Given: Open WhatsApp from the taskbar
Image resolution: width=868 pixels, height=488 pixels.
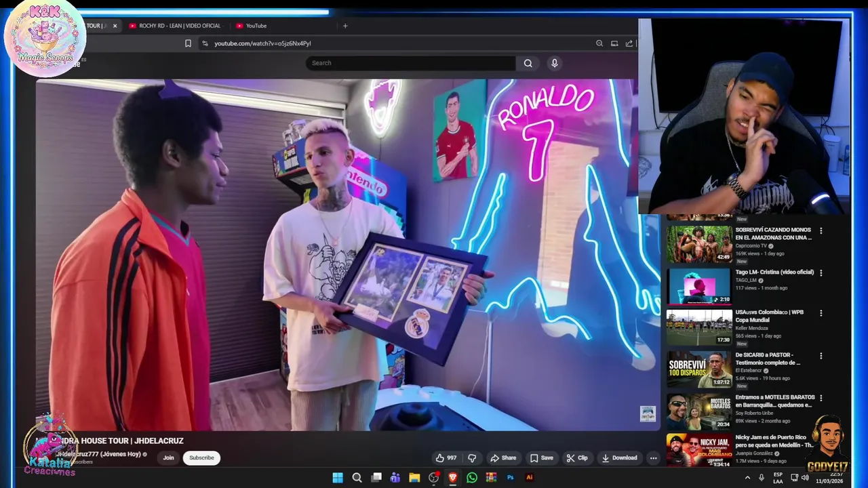Looking at the screenshot, I should [472, 478].
